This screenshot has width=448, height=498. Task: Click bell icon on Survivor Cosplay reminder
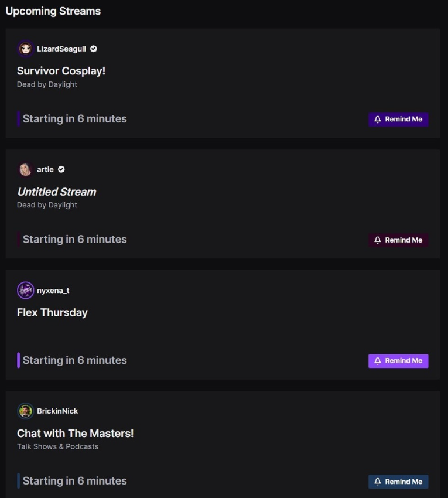coord(378,120)
